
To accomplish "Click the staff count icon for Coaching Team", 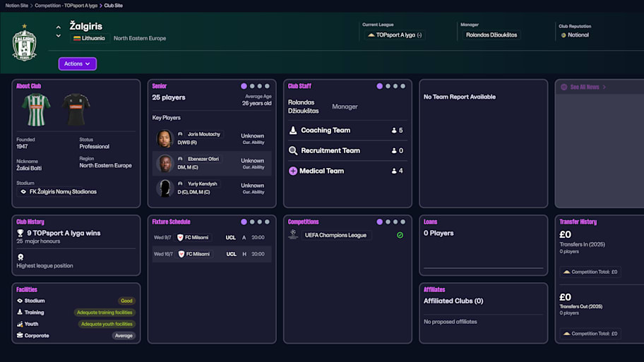I will pos(394,130).
